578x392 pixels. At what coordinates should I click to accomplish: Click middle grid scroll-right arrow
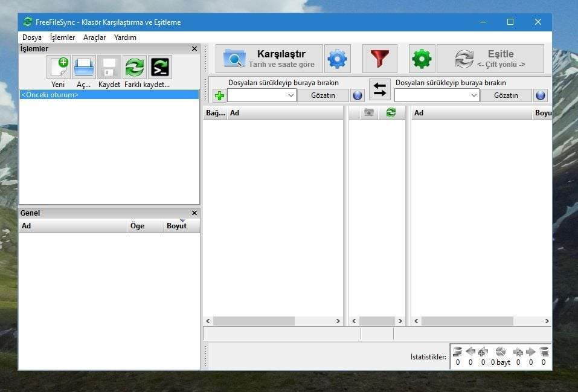tap(400, 321)
